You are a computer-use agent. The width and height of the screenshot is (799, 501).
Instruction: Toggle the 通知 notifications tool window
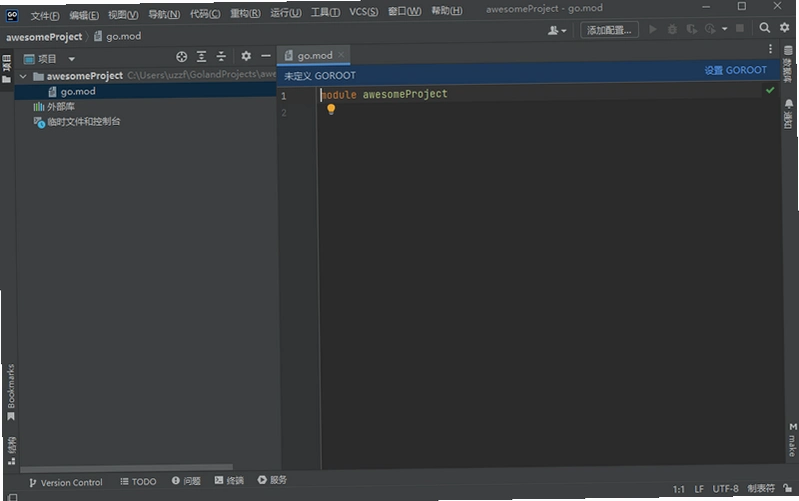click(788, 114)
